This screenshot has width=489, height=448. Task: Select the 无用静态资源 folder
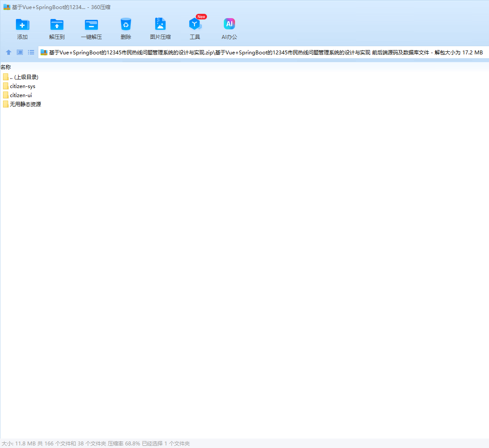22,104
